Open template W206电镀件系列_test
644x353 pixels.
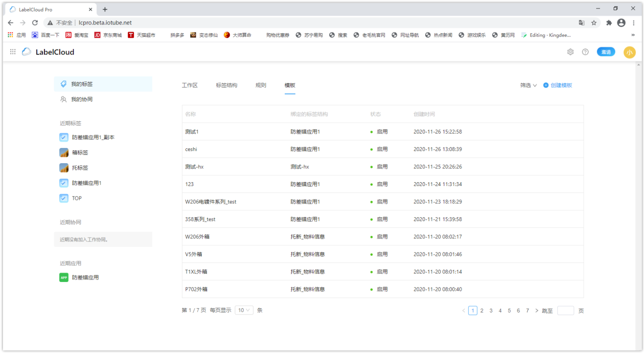pyautogui.click(x=211, y=202)
